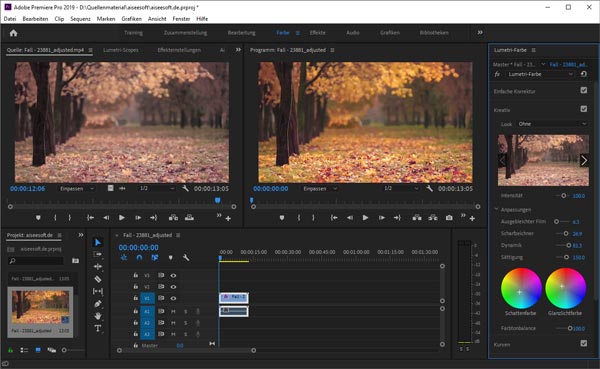Toggle the Kurven section checkbox
The image size is (600, 369).
[584, 343]
